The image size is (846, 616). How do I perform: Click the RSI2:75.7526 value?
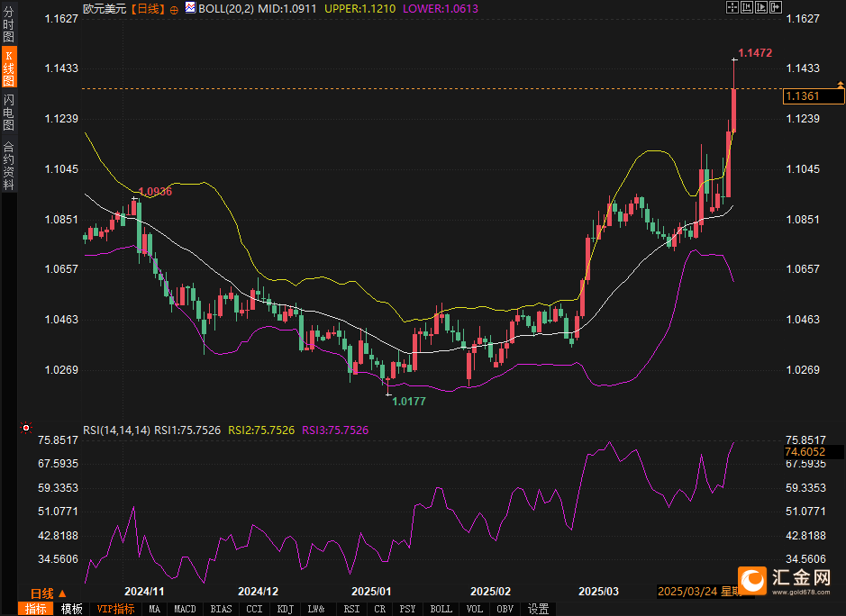pos(261,430)
